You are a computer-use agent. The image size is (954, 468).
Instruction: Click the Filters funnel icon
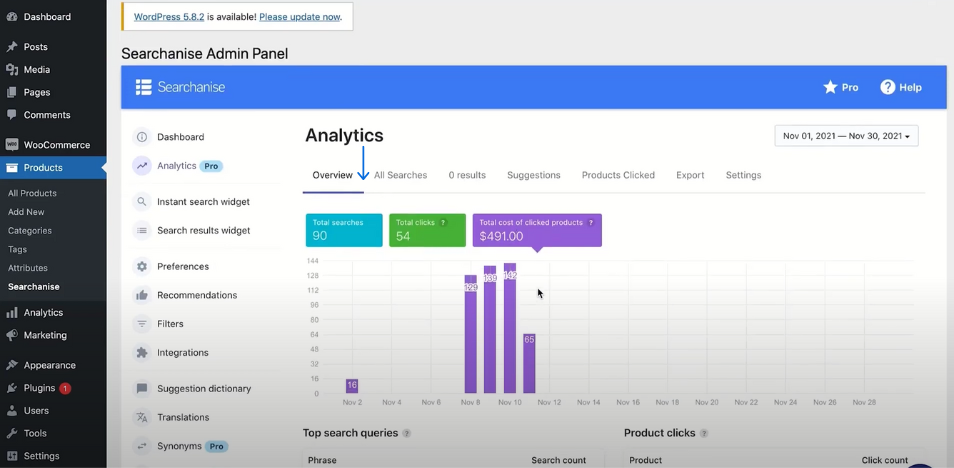(142, 324)
